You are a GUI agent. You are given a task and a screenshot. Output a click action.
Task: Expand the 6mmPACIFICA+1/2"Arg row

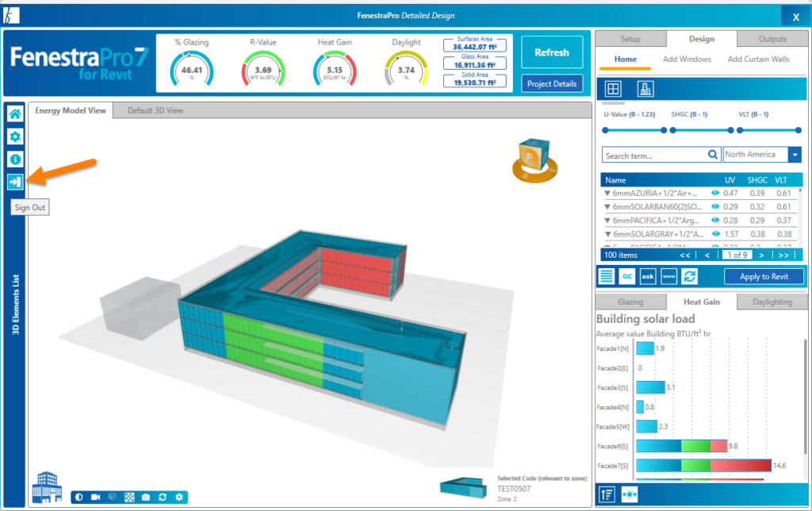(x=607, y=221)
